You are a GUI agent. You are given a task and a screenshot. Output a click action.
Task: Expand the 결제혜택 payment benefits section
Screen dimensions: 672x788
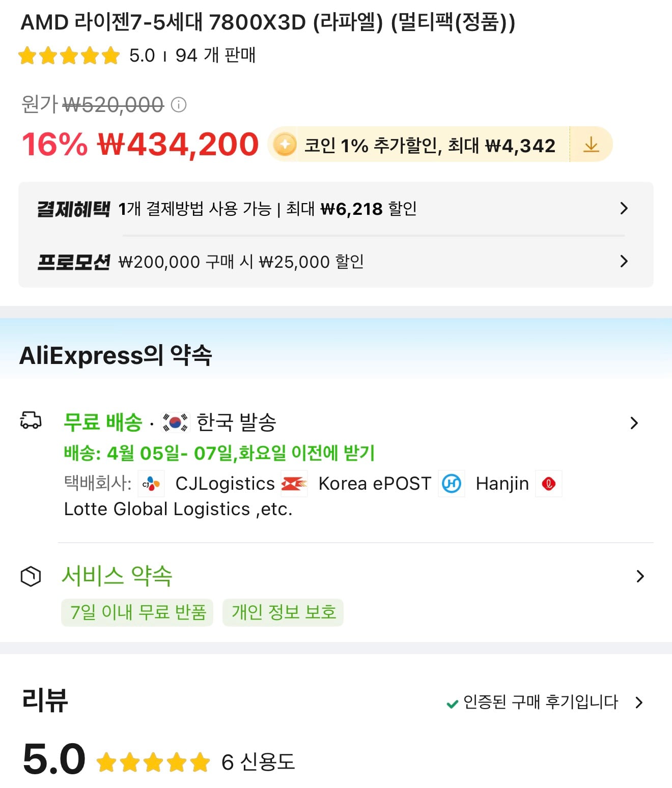click(x=624, y=208)
